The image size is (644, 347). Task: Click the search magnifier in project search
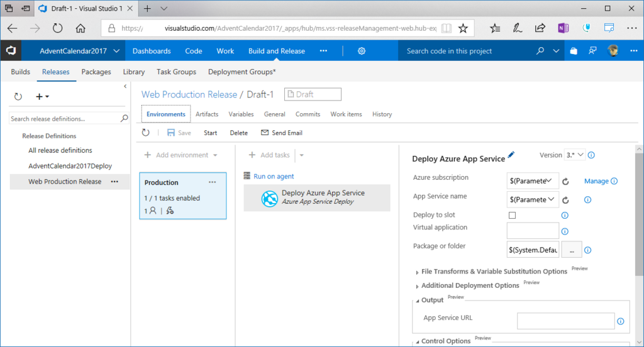tap(540, 51)
